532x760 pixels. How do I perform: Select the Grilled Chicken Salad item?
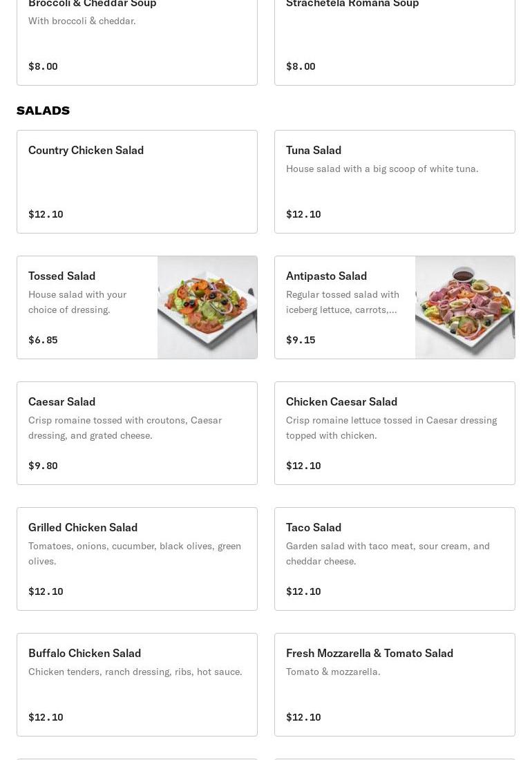(137, 558)
